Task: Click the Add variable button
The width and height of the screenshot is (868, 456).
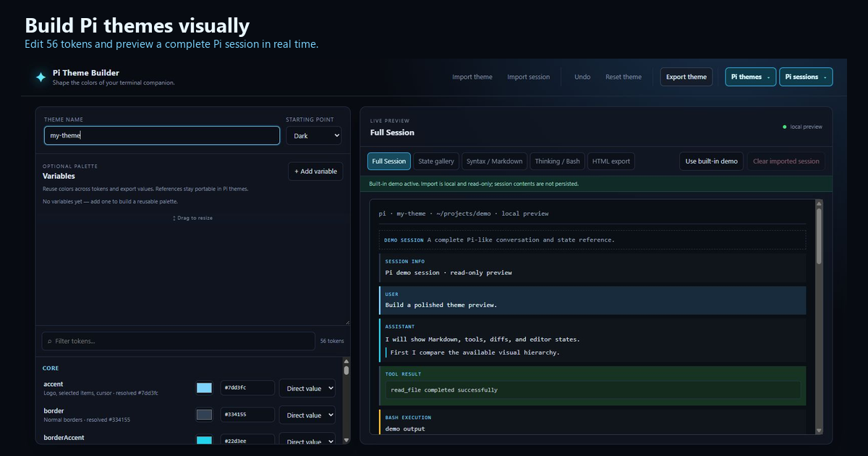Action: click(315, 172)
